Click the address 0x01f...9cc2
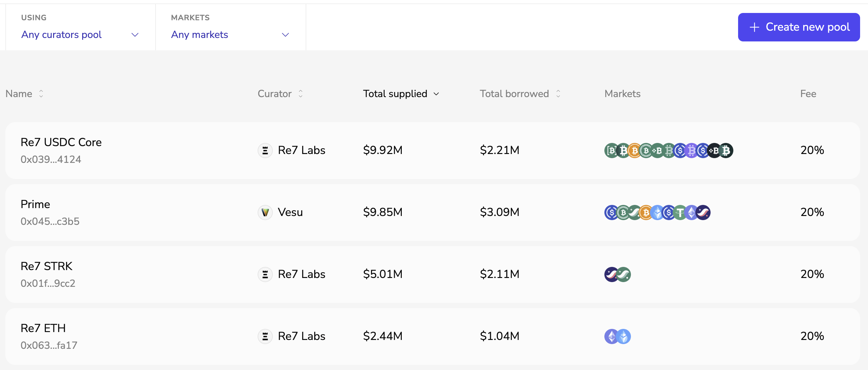This screenshot has width=868, height=370. click(x=48, y=283)
